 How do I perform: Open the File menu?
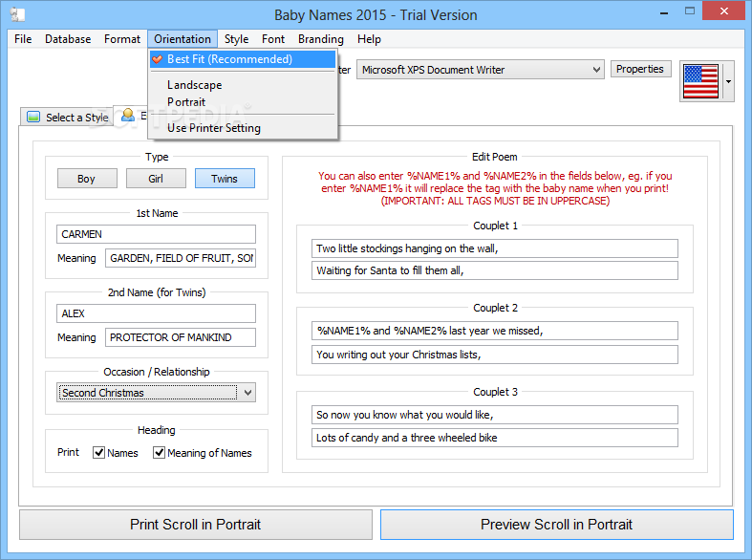click(x=23, y=39)
